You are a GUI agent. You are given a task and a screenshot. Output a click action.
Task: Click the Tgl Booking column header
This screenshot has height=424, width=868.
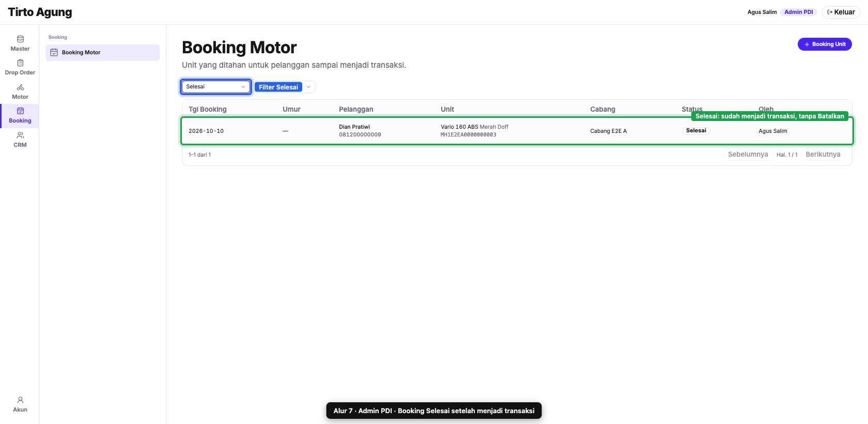click(208, 109)
